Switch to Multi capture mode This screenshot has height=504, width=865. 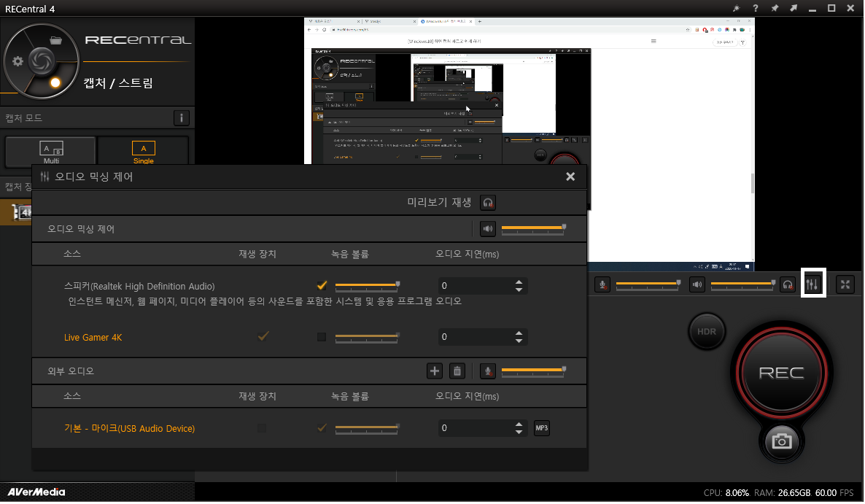tap(51, 152)
